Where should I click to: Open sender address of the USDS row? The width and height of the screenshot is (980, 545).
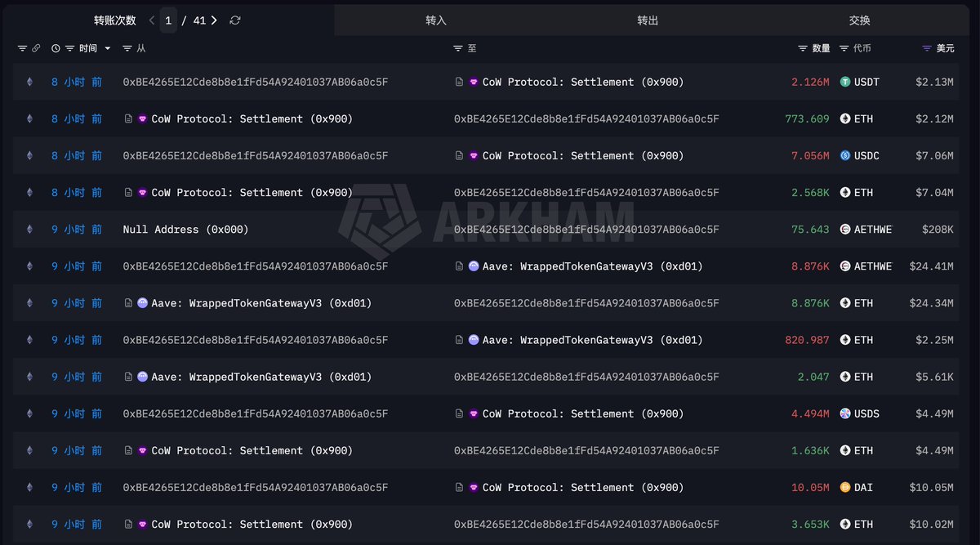coord(256,413)
